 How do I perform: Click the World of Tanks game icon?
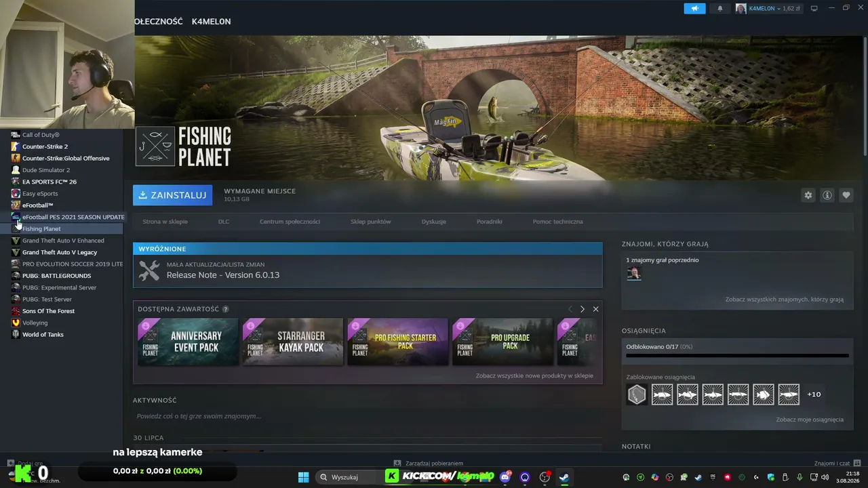pyautogui.click(x=16, y=334)
